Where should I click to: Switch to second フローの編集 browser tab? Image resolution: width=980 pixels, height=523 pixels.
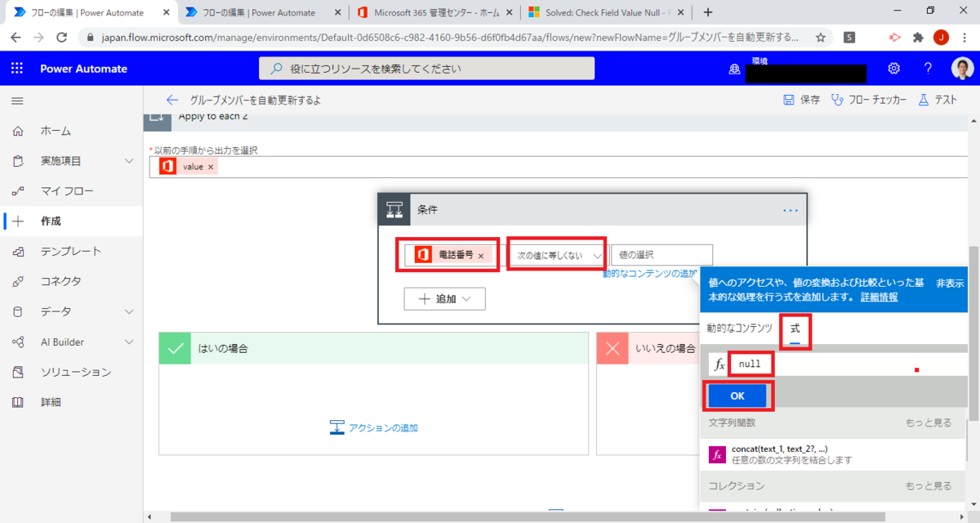(x=265, y=12)
